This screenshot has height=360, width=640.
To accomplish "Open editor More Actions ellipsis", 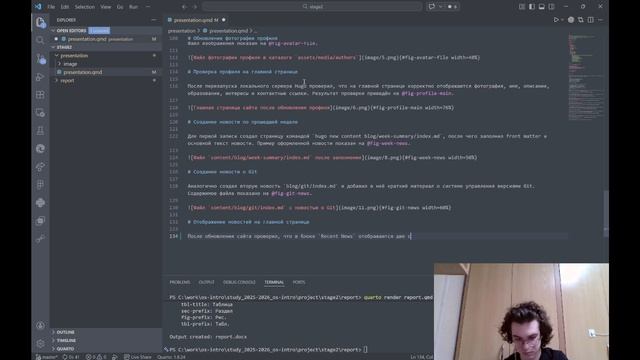I will (600, 20).
